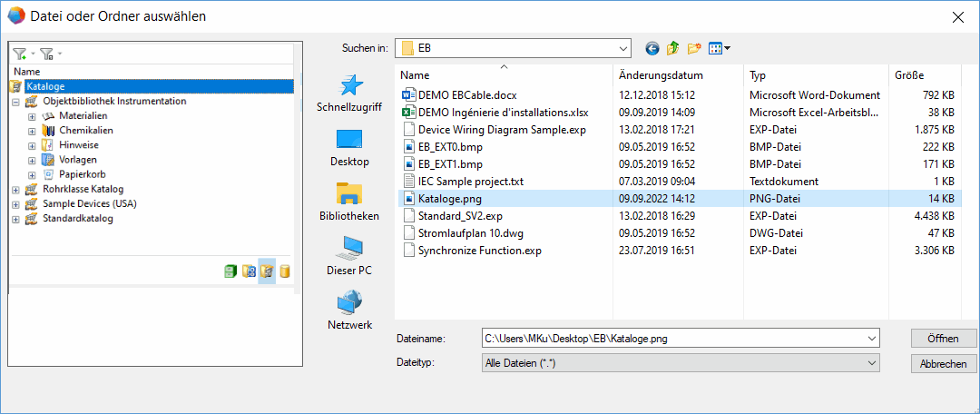Expand the Materialien tree node
This screenshot has height=414, width=980.
tap(32, 116)
